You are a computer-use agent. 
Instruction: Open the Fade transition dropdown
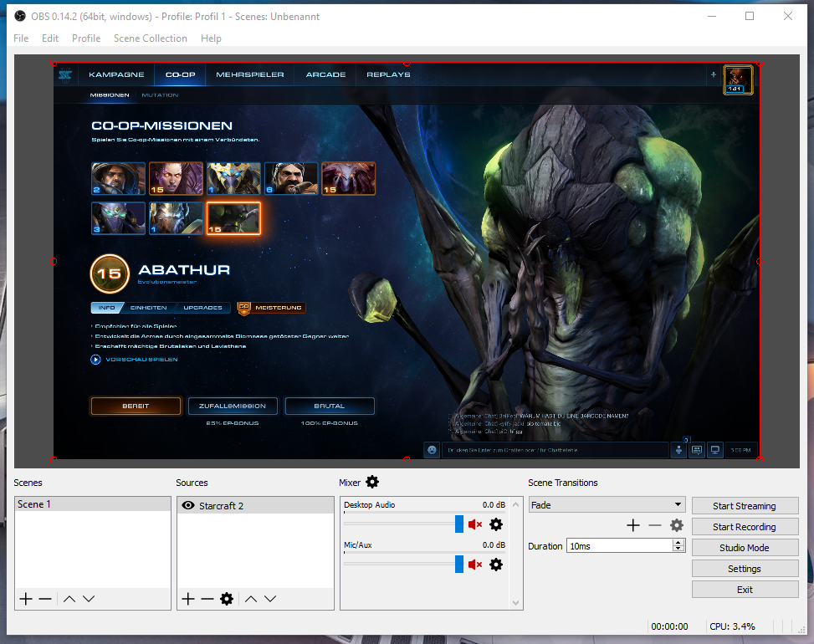607,505
